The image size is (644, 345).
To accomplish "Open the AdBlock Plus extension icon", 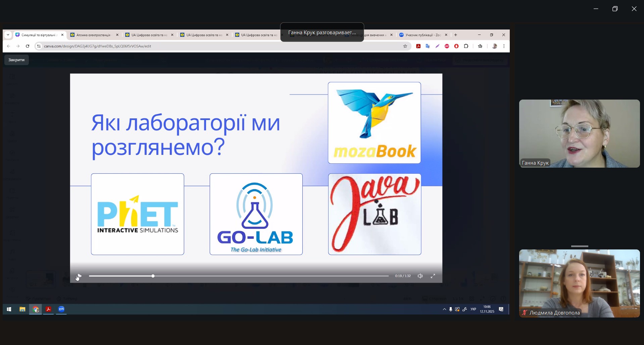I will pos(447,46).
